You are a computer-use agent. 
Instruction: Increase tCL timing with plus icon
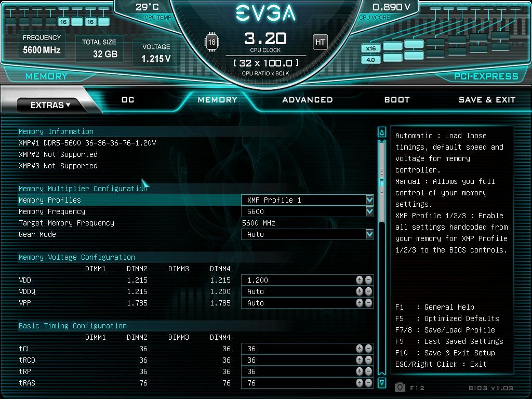click(x=360, y=349)
